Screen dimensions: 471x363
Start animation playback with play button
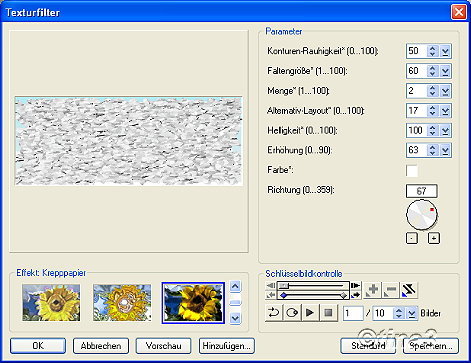(310, 313)
